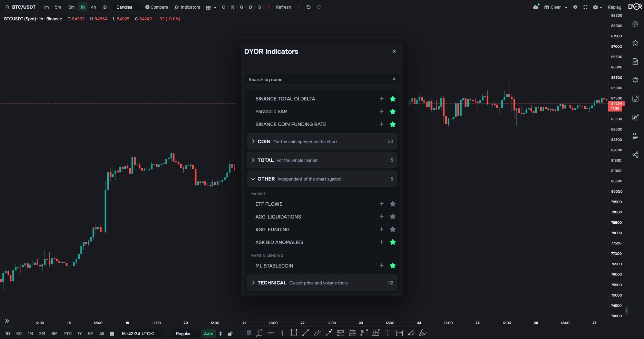Image resolution: width=644 pixels, height=339 pixels.
Task: Select the 1D timeframe in top toolbar
Action: 104,7
